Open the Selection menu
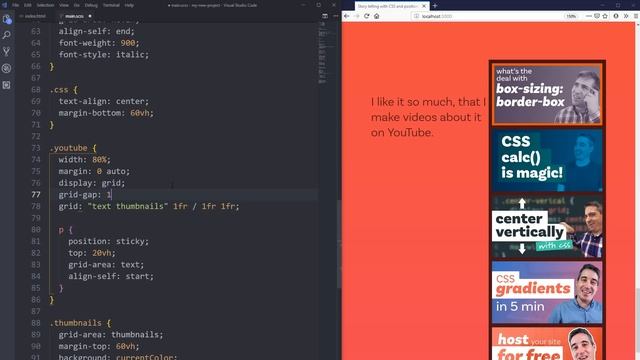640x360 pixels. tap(45, 5)
